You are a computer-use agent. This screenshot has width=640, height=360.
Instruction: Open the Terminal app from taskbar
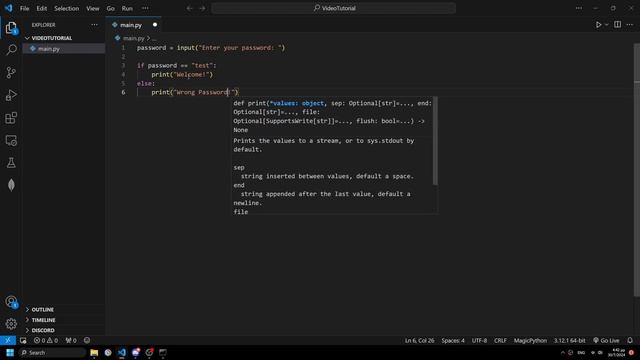point(163,352)
